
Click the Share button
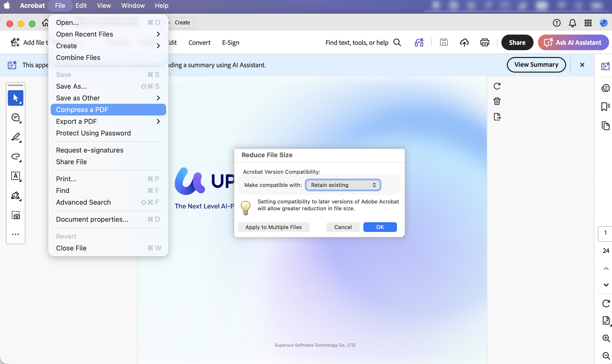pos(517,42)
